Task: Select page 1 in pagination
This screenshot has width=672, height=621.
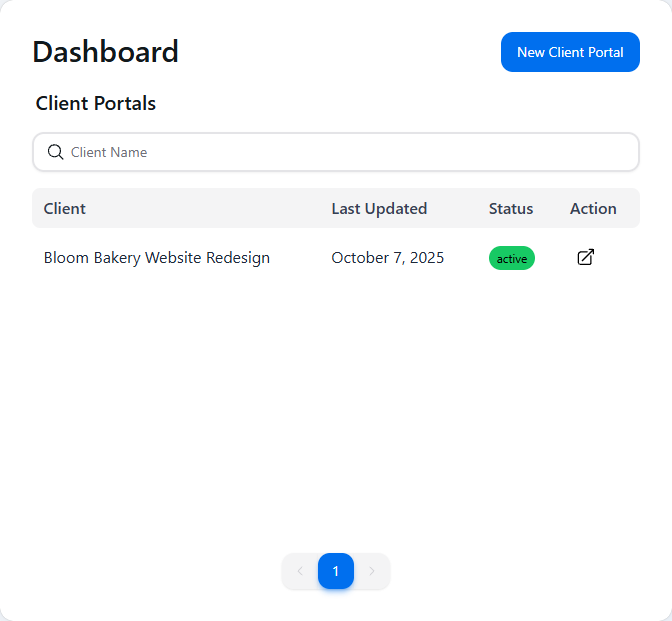Action: tap(336, 571)
